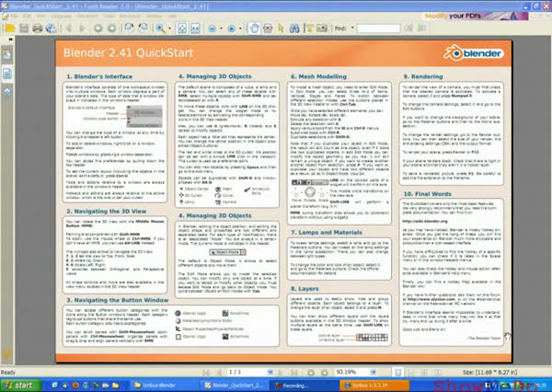
Task: Open the Pages thumbnails panel in sidebar
Action: point(7,74)
